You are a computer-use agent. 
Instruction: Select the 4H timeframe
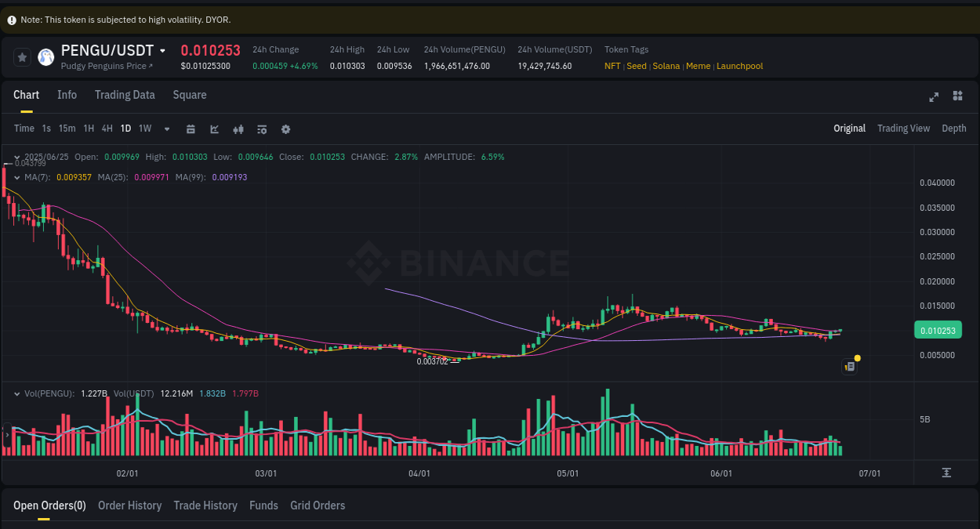(107, 129)
